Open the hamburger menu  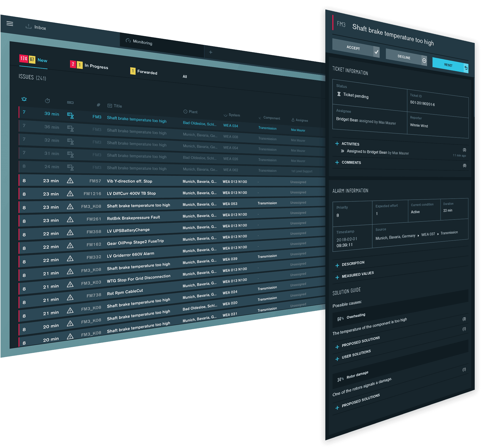tap(10, 24)
